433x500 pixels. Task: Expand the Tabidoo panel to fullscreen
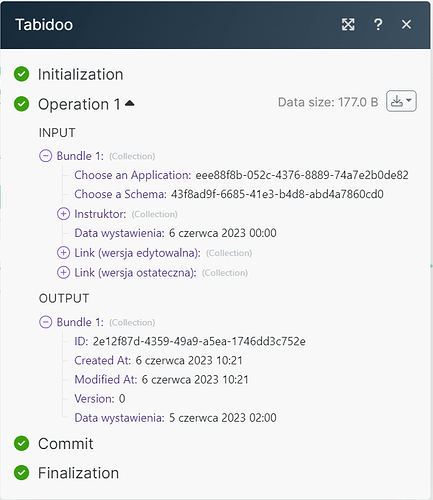348,25
